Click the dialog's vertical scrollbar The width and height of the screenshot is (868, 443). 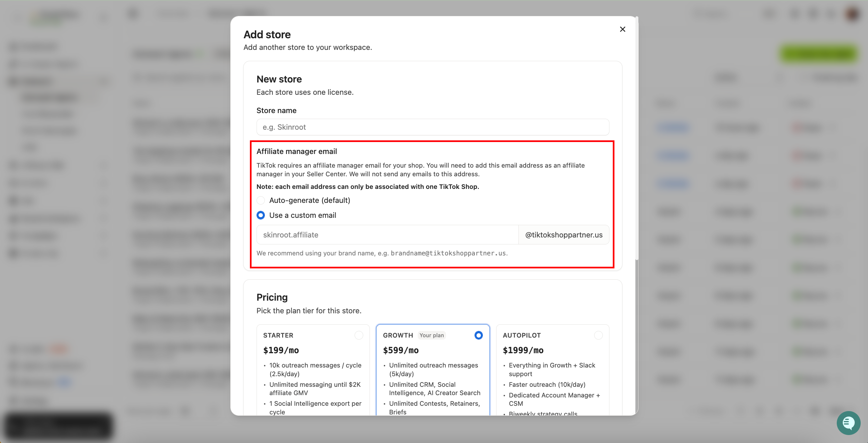pyautogui.click(x=636, y=138)
